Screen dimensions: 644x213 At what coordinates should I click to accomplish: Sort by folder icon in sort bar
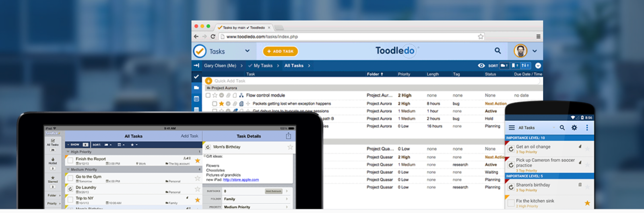(x=504, y=65)
